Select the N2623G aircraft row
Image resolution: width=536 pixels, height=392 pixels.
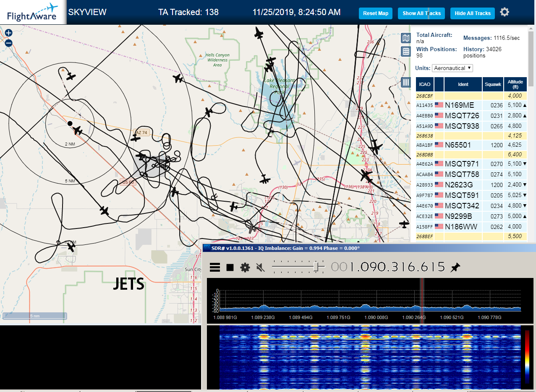click(x=471, y=185)
